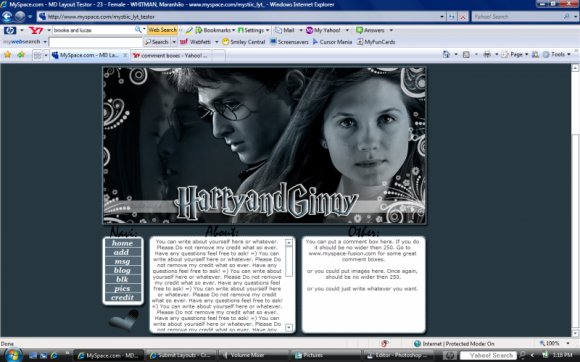Image resolution: width=580 pixels, height=362 pixels.
Task: Click the msg navigation link
Action: click(122, 261)
